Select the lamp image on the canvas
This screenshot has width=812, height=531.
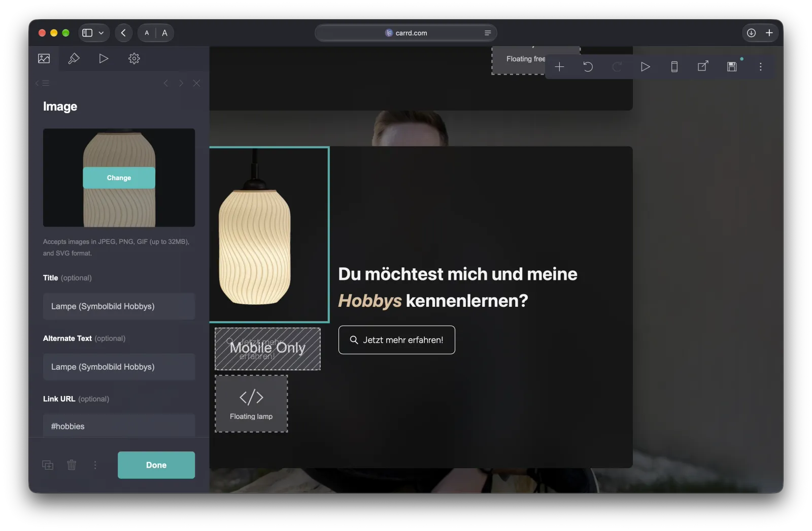[269, 234]
